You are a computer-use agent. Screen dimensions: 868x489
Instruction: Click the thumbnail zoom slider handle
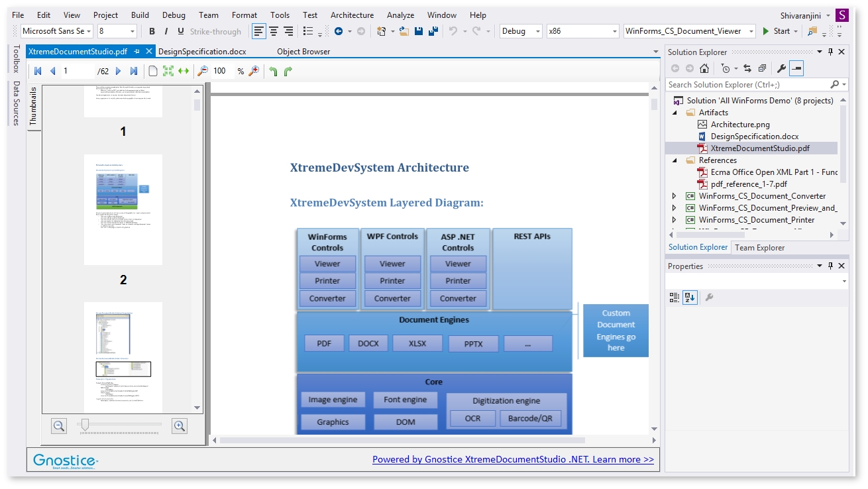pos(84,425)
